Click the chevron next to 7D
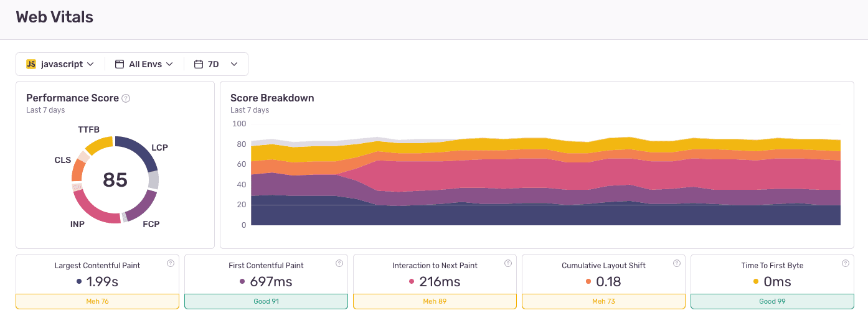This screenshot has width=868, height=318. tap(234, 64)
